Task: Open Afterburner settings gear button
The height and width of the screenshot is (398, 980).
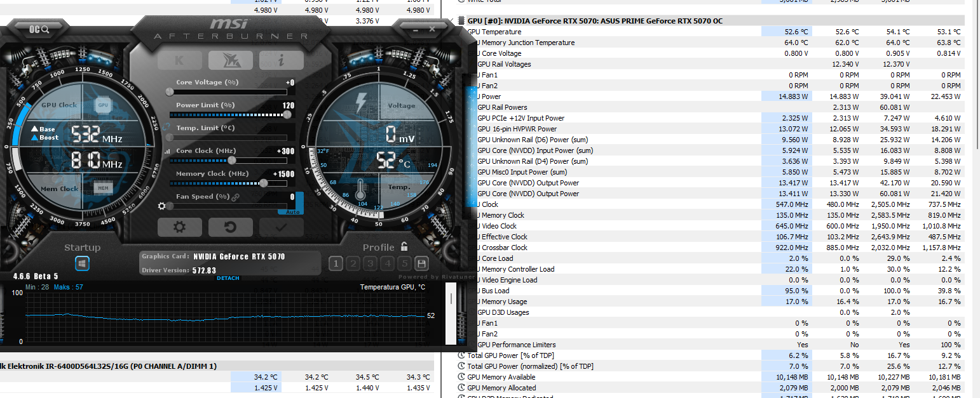Action: 180,227
